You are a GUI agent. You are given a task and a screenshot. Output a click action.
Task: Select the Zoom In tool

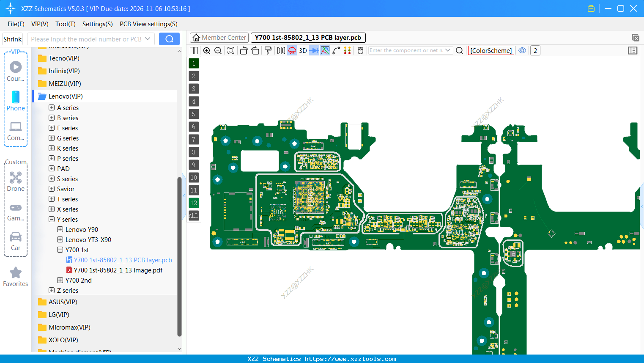click(207, 50)
